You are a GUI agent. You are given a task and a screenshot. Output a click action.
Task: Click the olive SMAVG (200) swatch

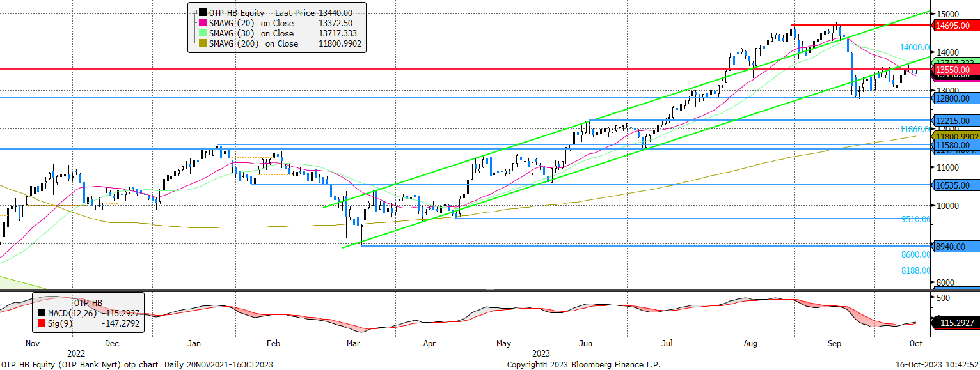point(202,44)
